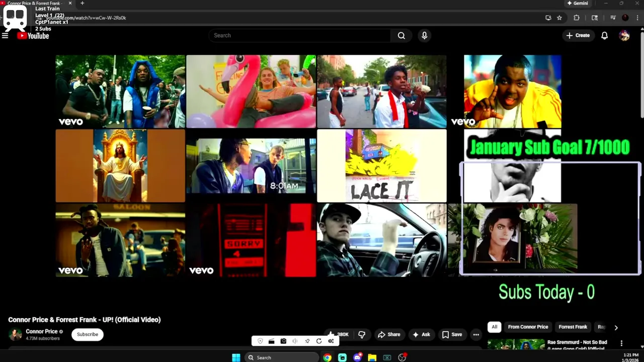Click the speaker icon in floating toolbar
The height and width of the screenshot is (362, 644).
point(295,341)
